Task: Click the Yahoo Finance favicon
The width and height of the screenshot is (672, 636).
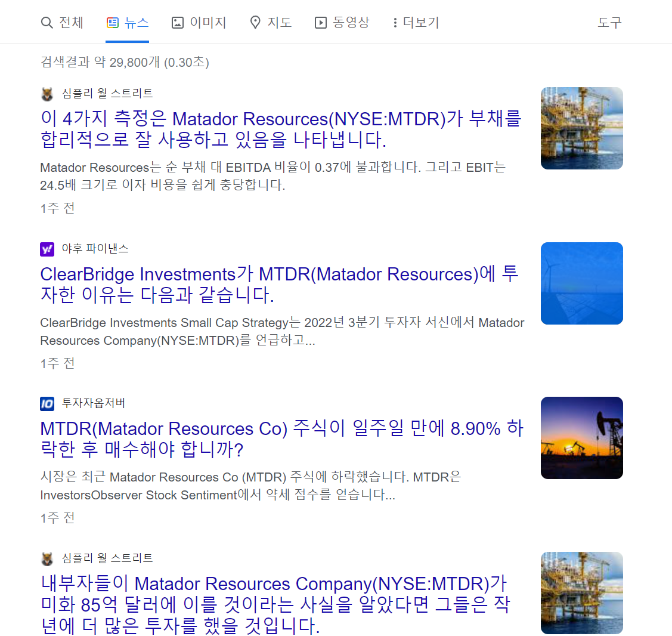Action: (x=47, y=249)
